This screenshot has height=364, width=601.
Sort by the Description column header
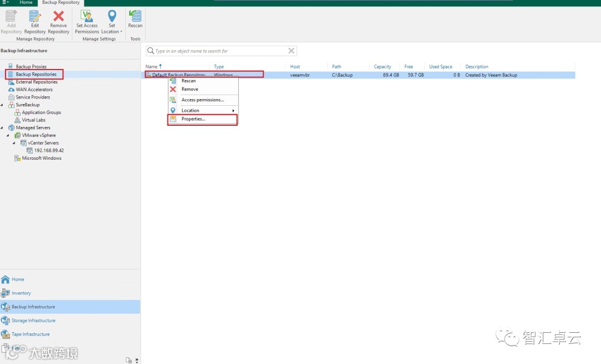tap(477, 67)
